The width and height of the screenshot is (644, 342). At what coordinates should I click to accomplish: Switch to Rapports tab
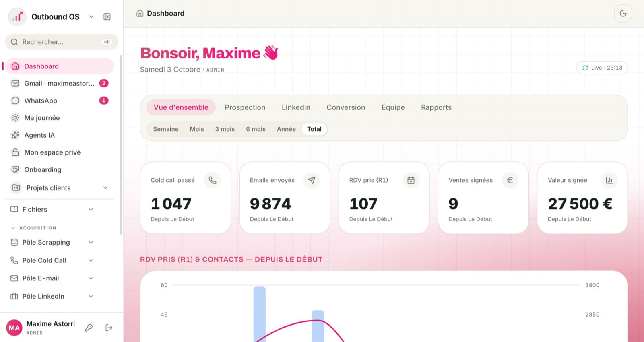coord(436,107)
